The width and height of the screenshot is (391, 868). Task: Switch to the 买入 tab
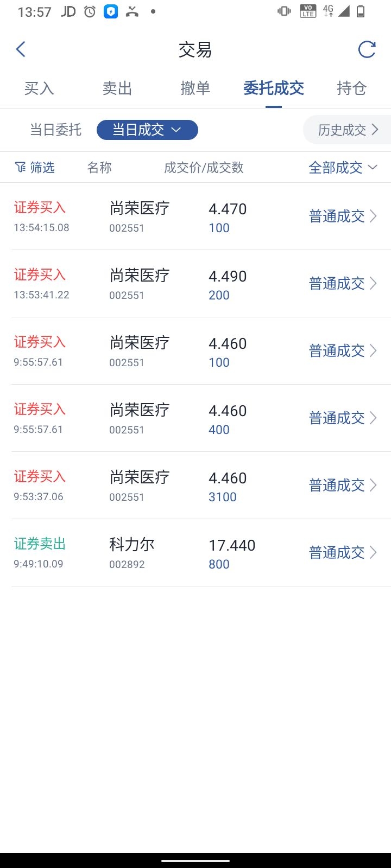pos(39,88)
